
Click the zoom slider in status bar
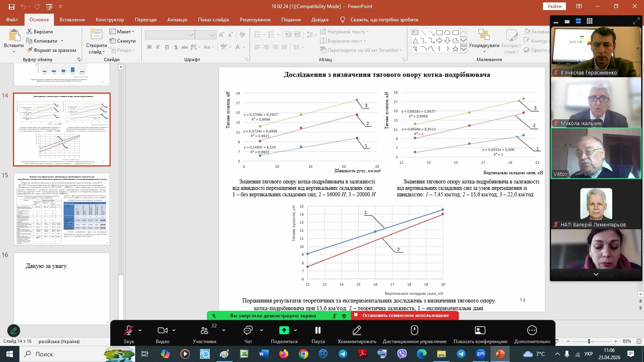coord(589,341)
